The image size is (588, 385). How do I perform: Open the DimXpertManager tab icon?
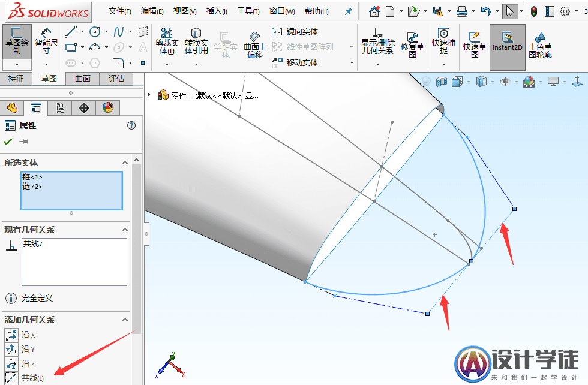coord(84,108)
